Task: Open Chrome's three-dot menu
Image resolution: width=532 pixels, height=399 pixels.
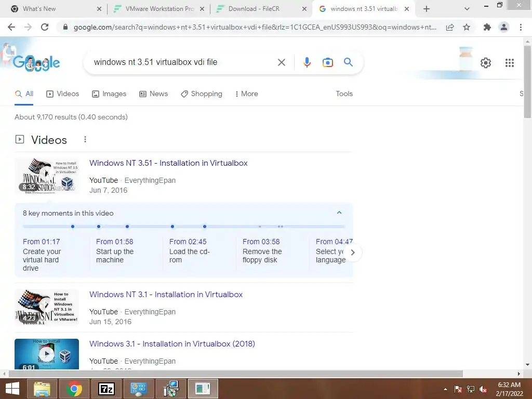Action: (521, 27)
